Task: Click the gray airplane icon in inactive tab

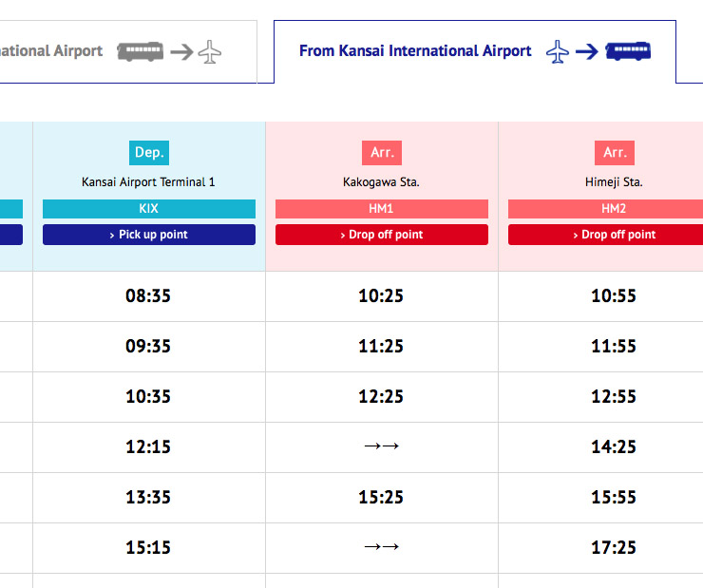Action: click(210, 51)
